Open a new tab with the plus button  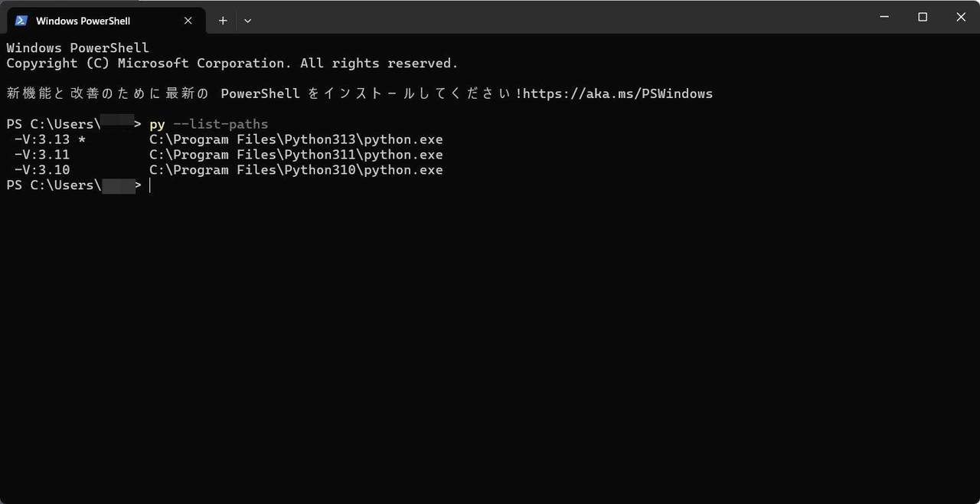(x=223, y=21)
